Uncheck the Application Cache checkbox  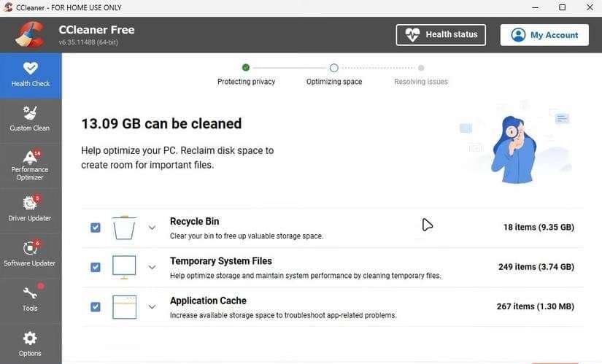pyautogui.click(x=96, y=307)
